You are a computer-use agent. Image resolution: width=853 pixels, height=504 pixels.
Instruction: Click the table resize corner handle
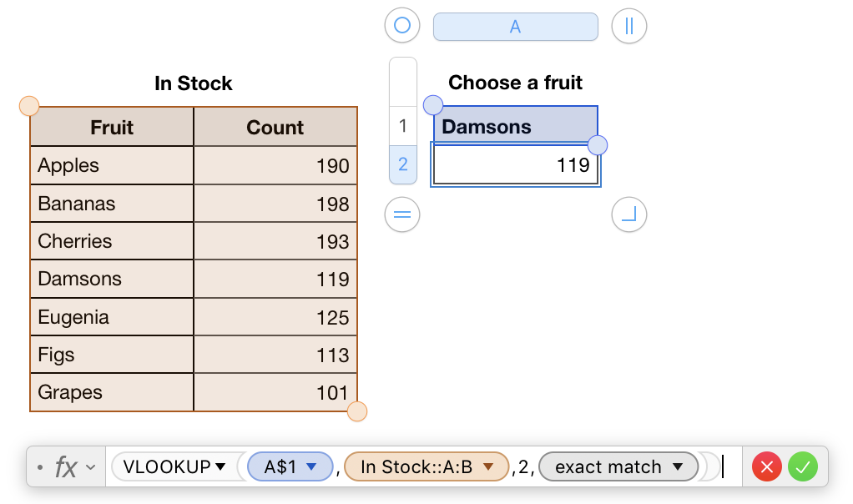coord(629,215)
